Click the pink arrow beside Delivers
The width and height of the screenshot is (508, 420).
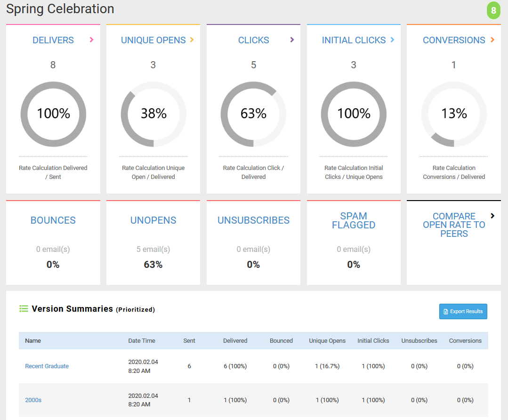[91, 40]
